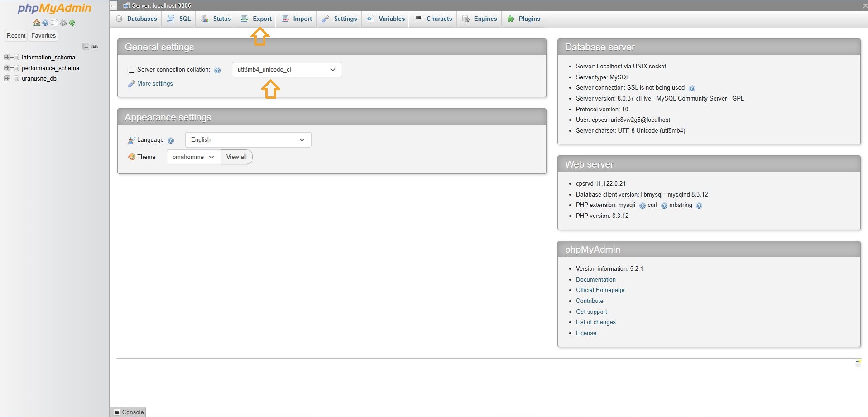Click the server icon in the breadcrumb bar
Viewport: 868px width, 417px height.
(126, 5)
